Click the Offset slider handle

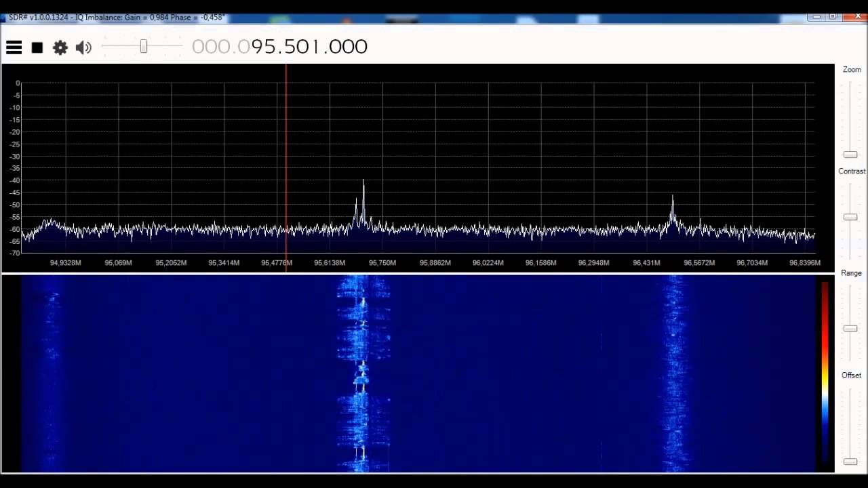(x=850, y=462)
